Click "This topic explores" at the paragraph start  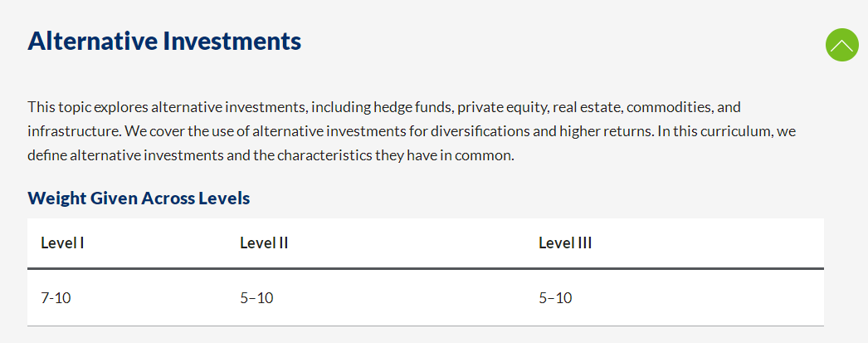(87, 107)
